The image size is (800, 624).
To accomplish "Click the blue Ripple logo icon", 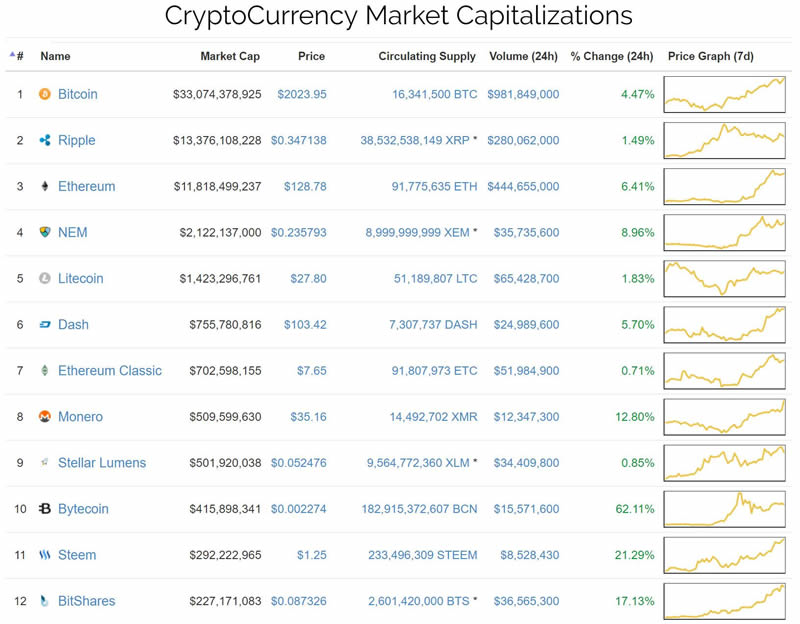I will (x=44, y=140).
